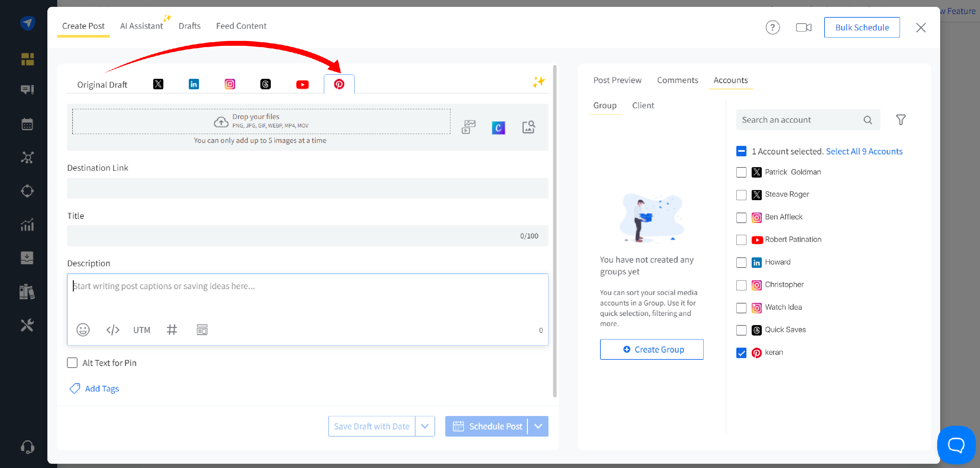Open the Threads platform tab icon

(265, 84)
